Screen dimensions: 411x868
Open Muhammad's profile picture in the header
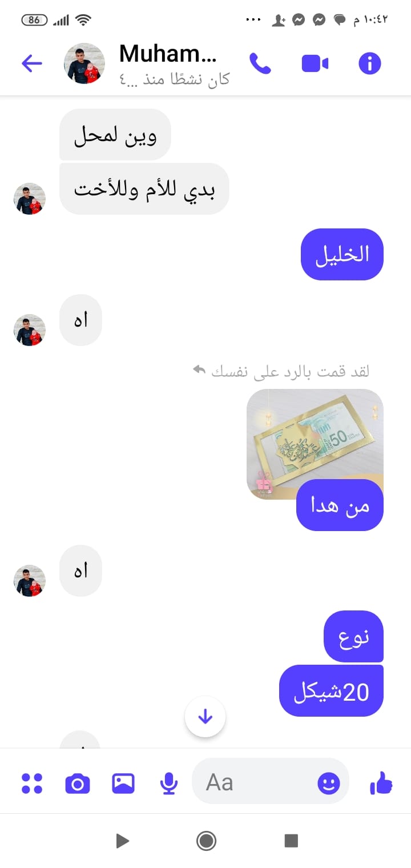(x=84, y=63)
